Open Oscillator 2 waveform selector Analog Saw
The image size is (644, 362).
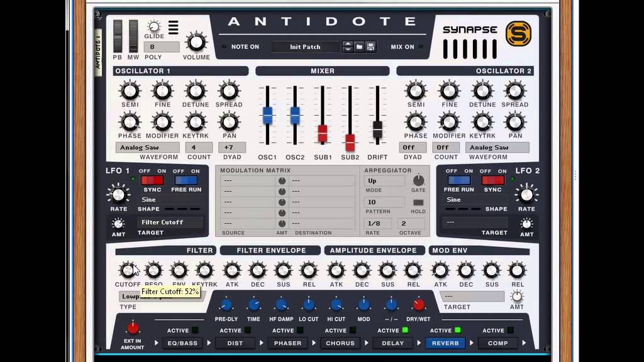pyautogui.click(x=497, y=147)
